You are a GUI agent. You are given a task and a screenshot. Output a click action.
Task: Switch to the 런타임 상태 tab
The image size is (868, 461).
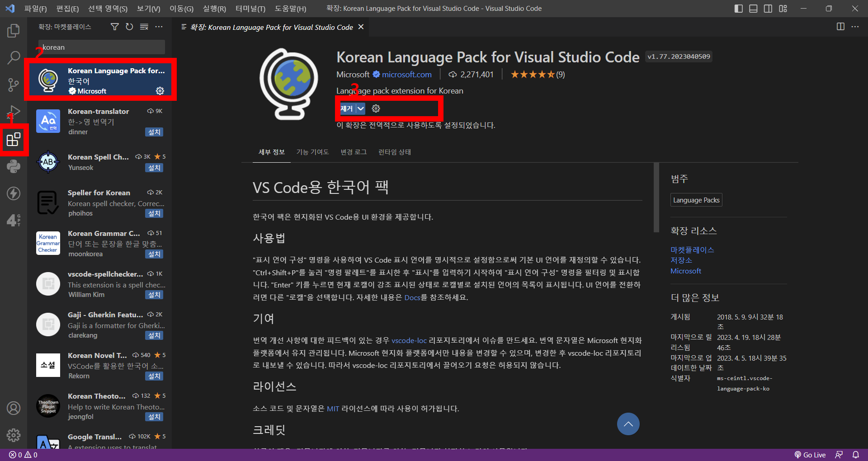(395, 152)
